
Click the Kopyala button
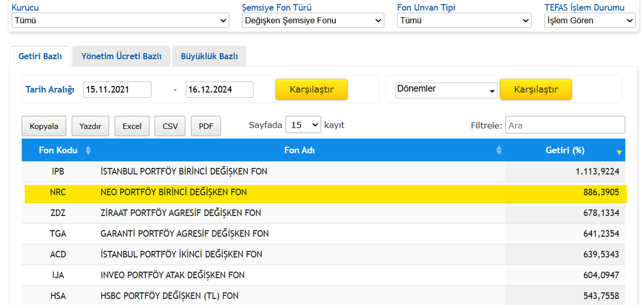(x=44, y=126)
